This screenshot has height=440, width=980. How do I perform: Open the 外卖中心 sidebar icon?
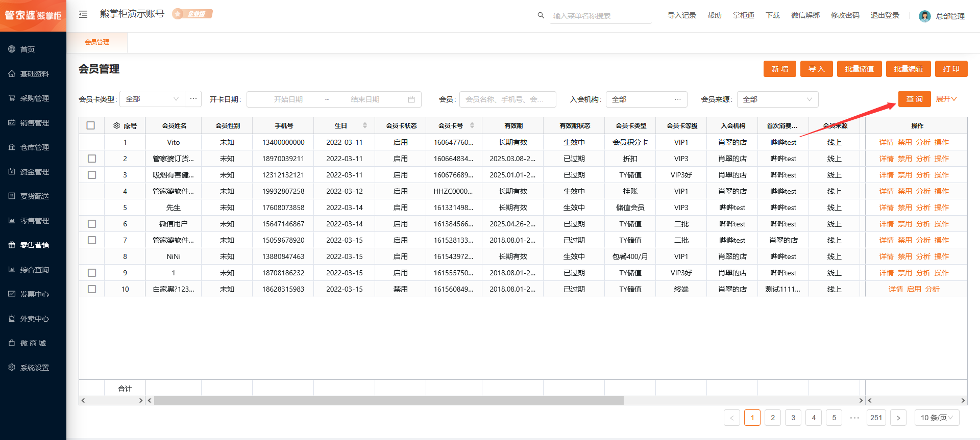(x=12, y=318)
